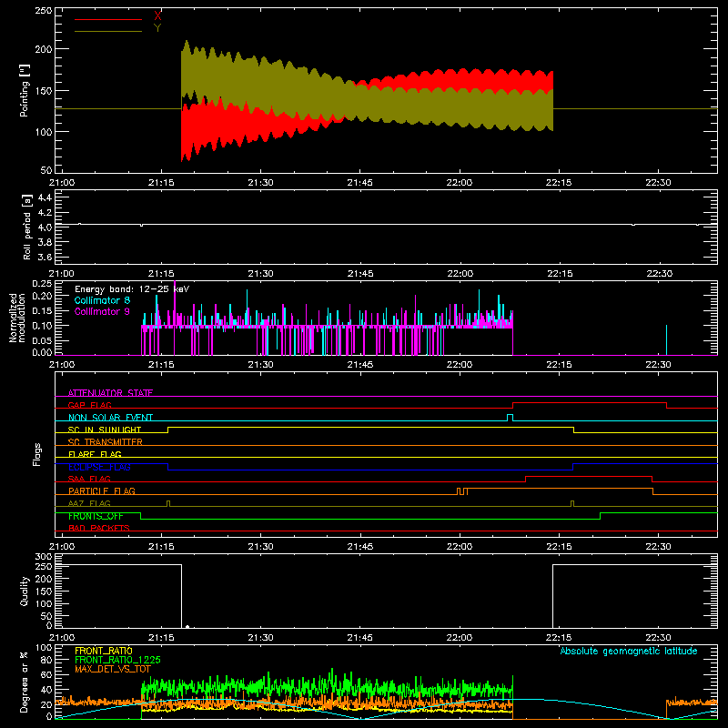Select the 'Y' legend label in Pointing plot
This screenshot has width=728, height=728.
pos(157,28)
